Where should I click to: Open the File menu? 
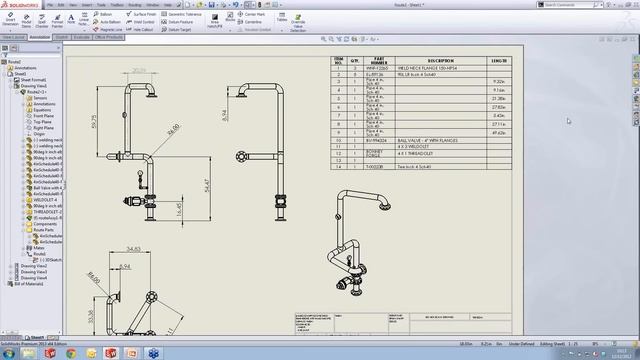(50, 5)
